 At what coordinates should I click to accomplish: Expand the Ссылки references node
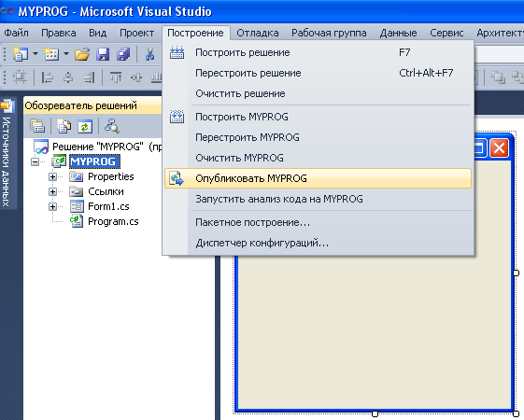click(52, 191)
